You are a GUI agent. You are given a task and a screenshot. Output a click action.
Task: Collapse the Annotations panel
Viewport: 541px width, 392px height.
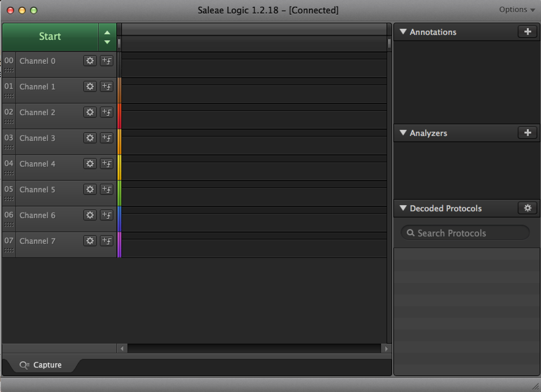point(403,32)
